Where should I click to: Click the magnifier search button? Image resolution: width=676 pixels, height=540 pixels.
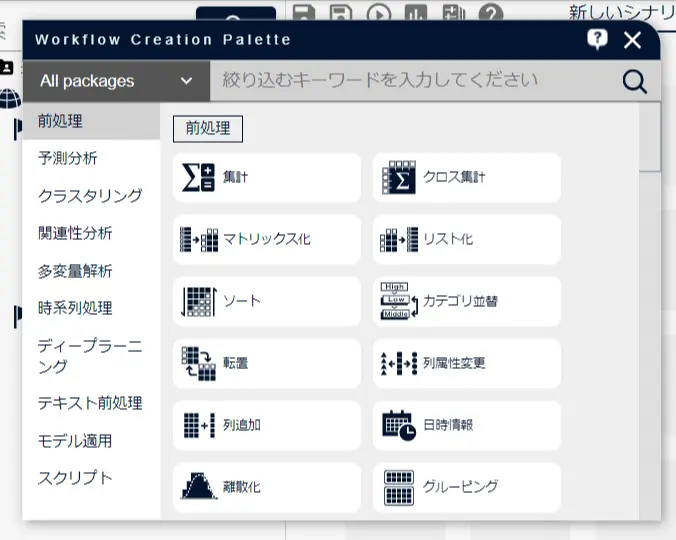click(635, 81)
